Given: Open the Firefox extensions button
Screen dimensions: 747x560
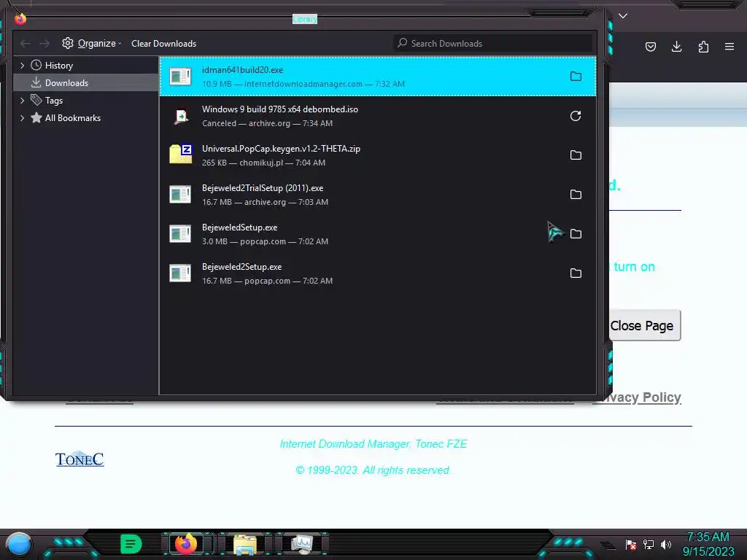Looking at the screenshot, I should click(703, 47).
